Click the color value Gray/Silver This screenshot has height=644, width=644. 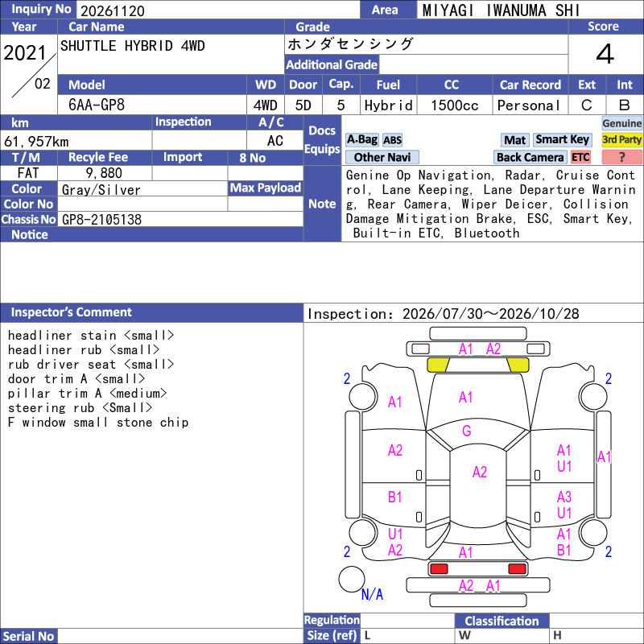click(101, 190)
